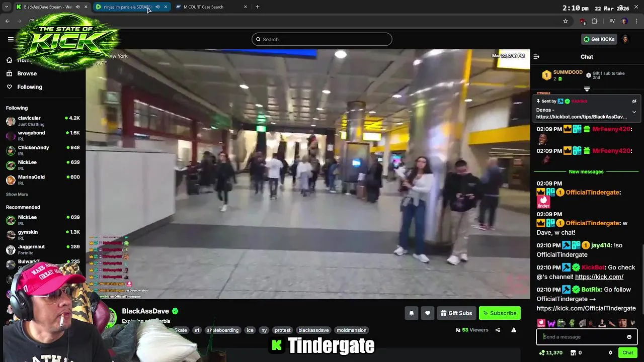Click the green Subscribe button

tap(500, 313)
